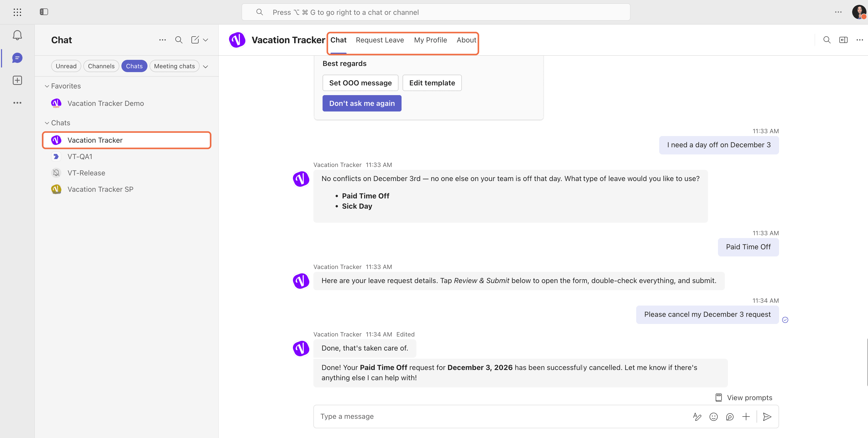868x438 pixels.
Task: Expand more filter options chevron
Action: (205, 66)
